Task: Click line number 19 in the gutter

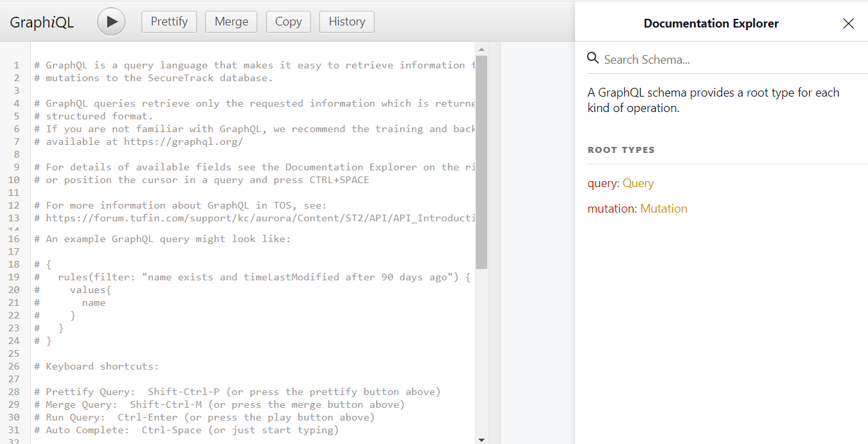Action: 14,277
